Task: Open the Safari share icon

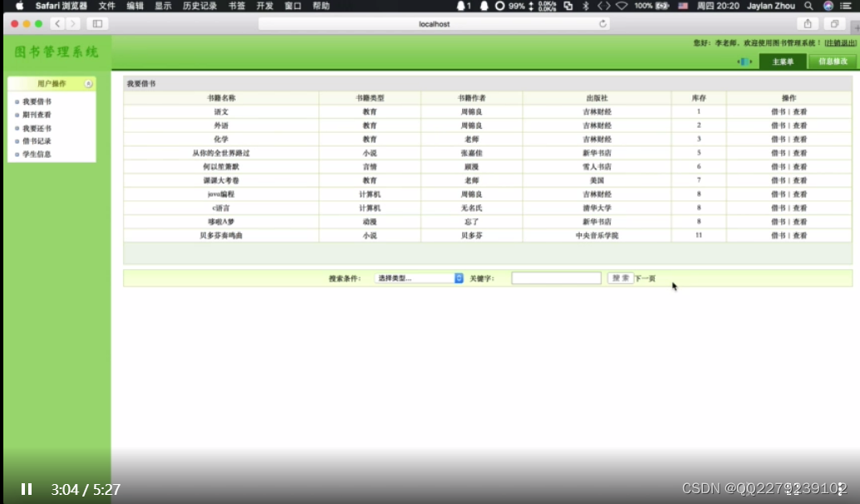Action: click(806, 24)
